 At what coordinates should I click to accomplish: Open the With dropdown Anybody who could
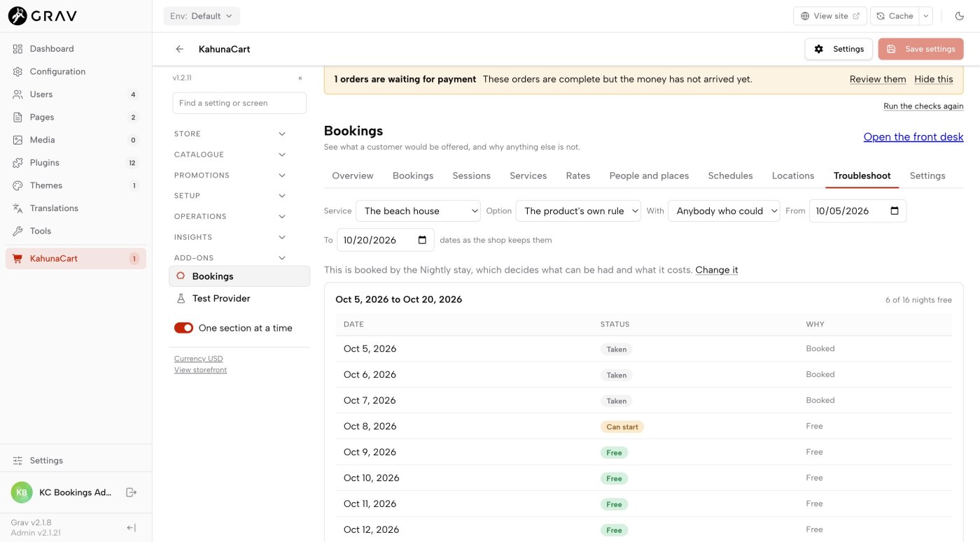[724, 211]
